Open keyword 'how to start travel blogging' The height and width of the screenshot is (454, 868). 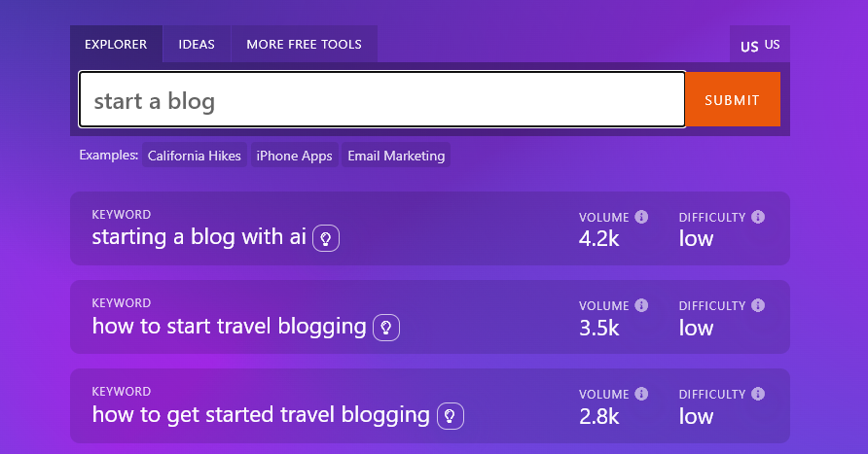pos(229,327)
